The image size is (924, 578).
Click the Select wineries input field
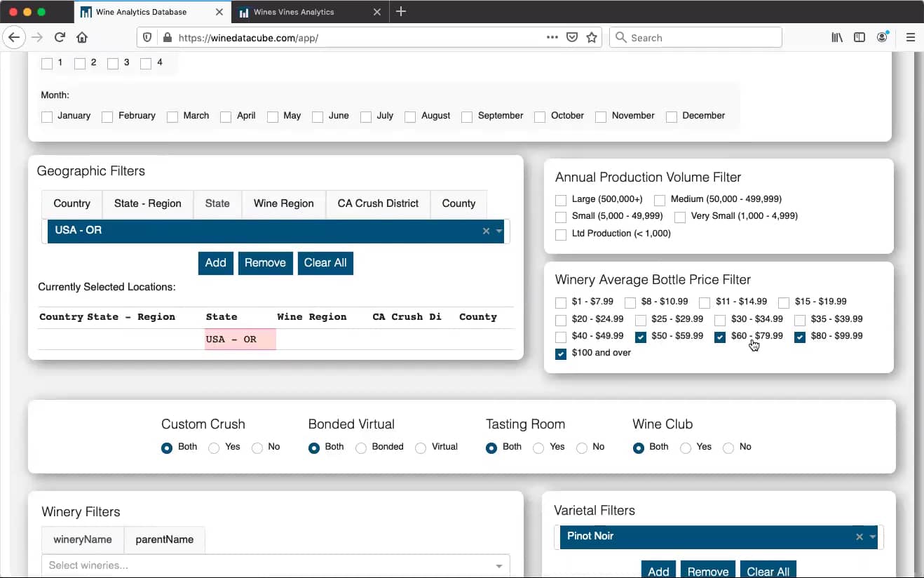pos(276,566)
